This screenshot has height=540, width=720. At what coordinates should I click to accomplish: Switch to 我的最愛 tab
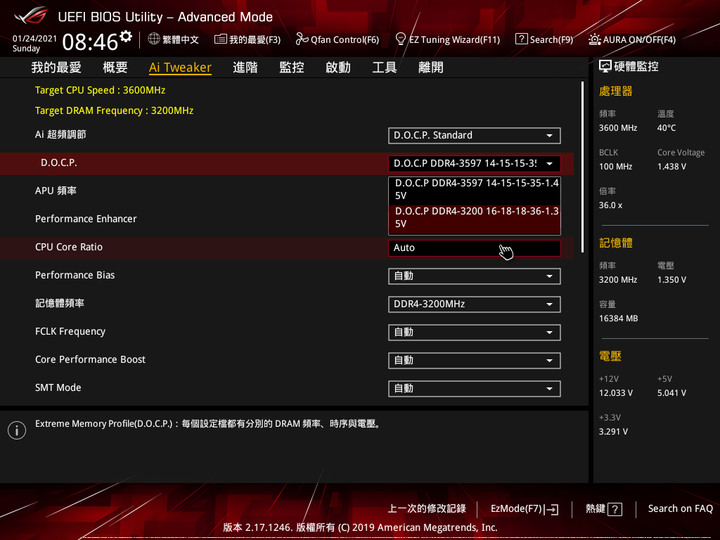click(x=56, y=68)
